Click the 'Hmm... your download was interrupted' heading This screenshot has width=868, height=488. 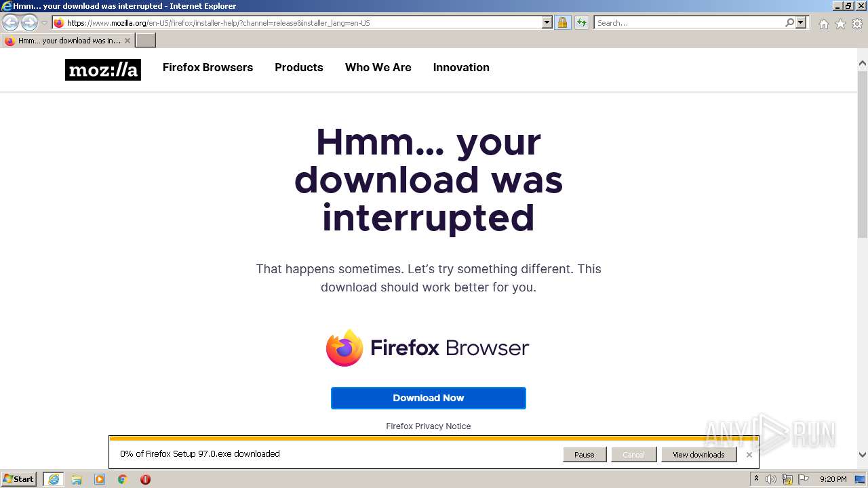(x=428, y=180)
